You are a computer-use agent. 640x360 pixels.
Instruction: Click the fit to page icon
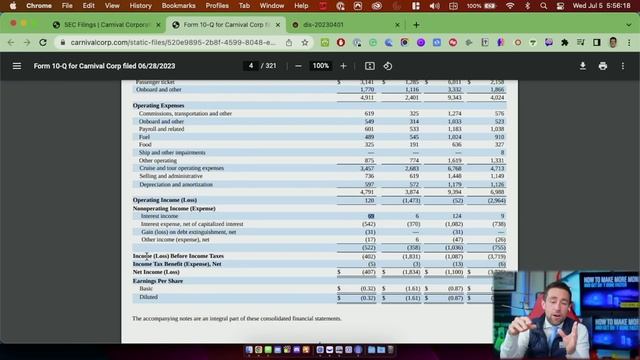[370, 66]
